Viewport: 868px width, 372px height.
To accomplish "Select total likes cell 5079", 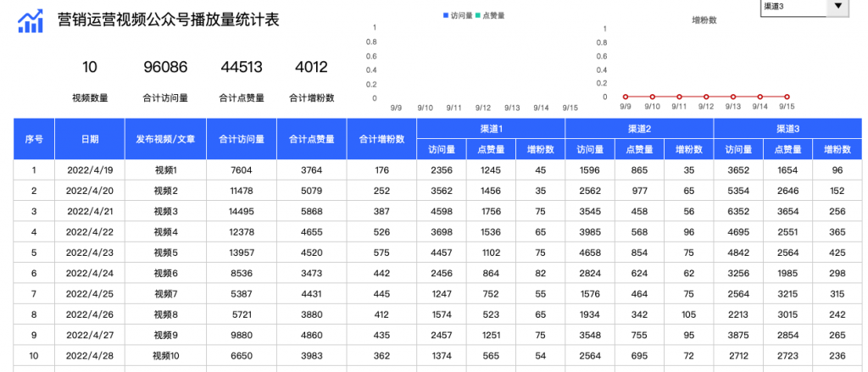I will tap(312, 191).
